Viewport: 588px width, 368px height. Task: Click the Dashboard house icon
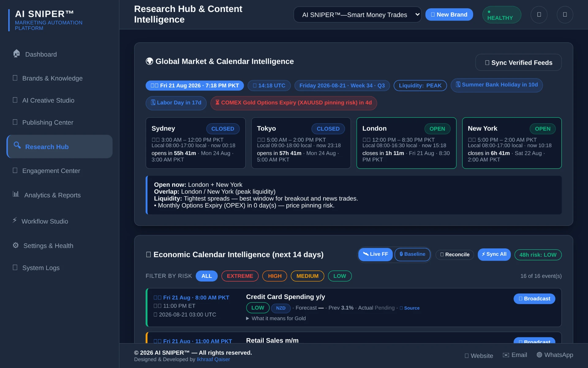pos(17,53)
